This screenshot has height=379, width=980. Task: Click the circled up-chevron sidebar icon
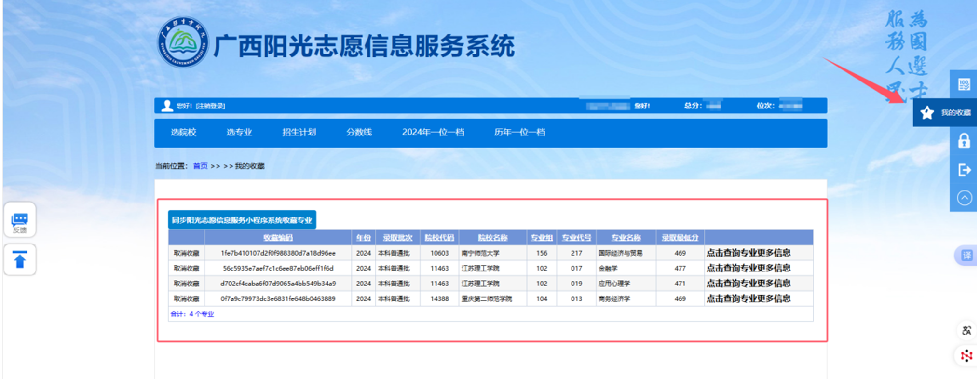(x=964, y=198)
